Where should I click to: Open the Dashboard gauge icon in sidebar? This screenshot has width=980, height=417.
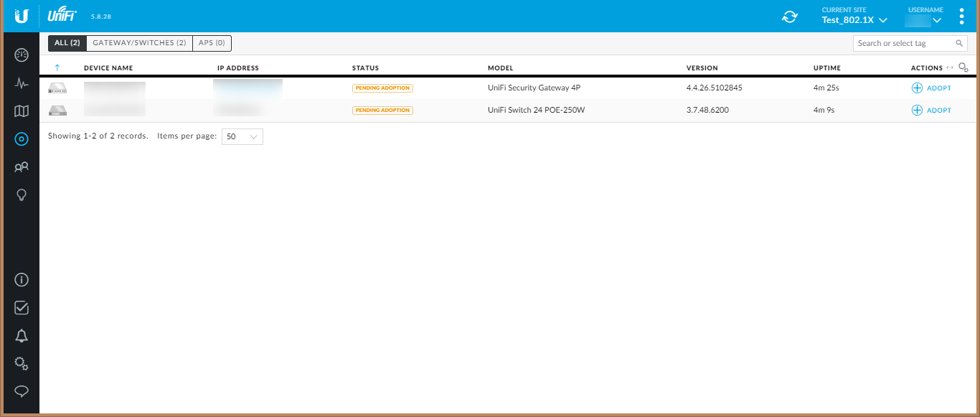coord(22,55)
